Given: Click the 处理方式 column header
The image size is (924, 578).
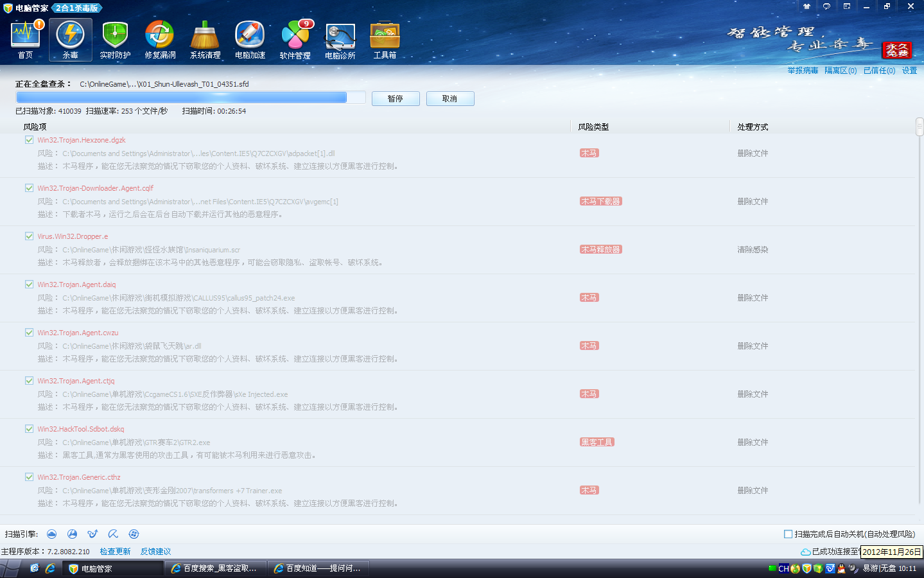Looking at the screenshot, I should 753,127.
